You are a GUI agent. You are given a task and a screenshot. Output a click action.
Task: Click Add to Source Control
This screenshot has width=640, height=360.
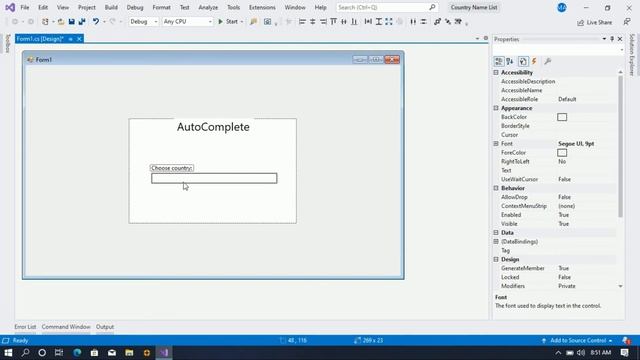pyautogui.click(x=577, y=340)
